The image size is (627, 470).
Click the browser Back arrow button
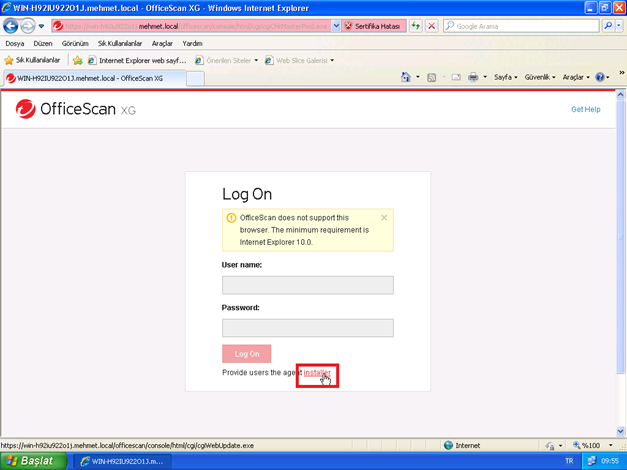click(x=11, y=26)
